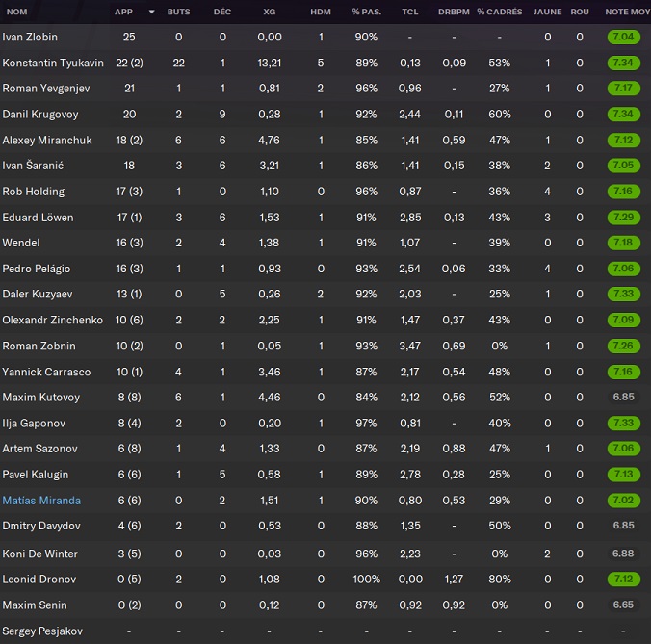Sort by % PAS. column header
Image resolution: width=651 pixels, height=644 pixels.
coord(366,12)
